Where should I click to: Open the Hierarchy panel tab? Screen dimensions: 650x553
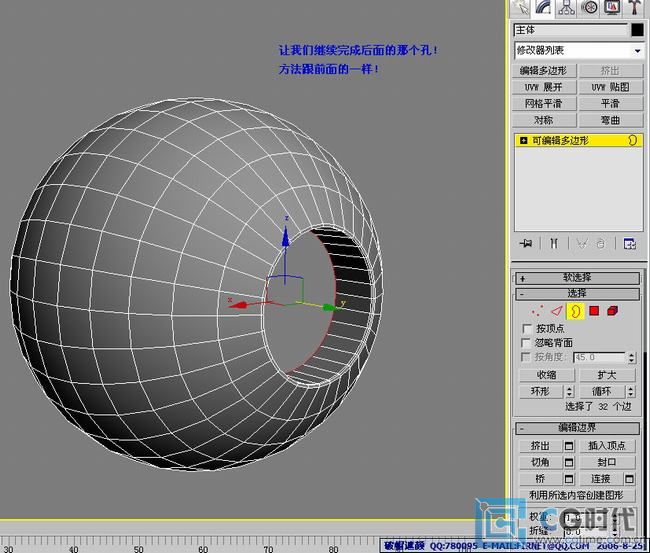point(566,8)
